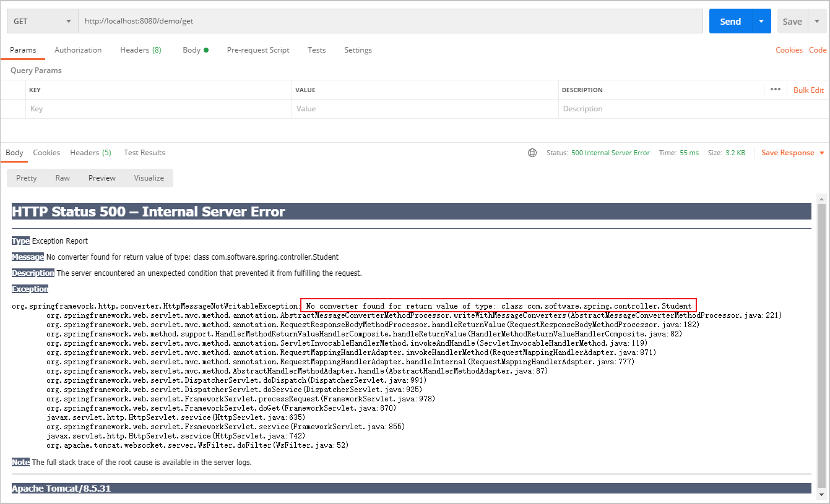Image resolution: width=830 pixels, height=504 pixels.
Task: Open the request Settings tab
Action: pos(358,50)
